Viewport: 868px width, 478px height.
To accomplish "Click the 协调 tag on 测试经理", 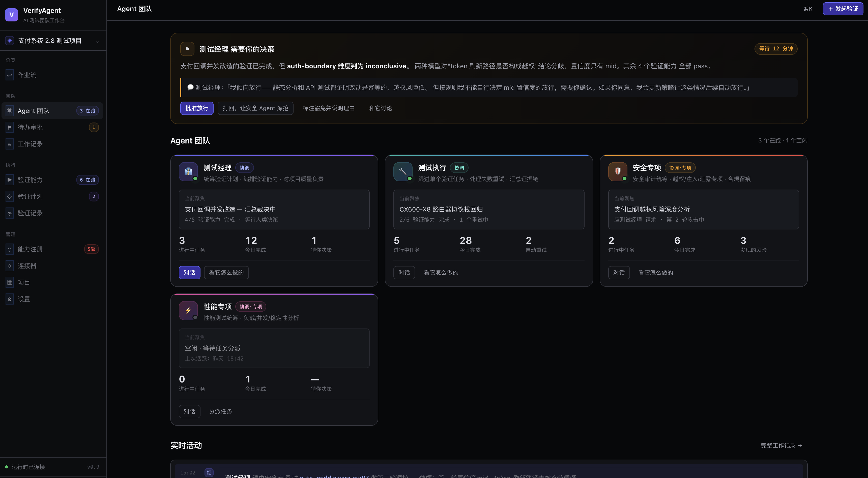I will (245, 168).
